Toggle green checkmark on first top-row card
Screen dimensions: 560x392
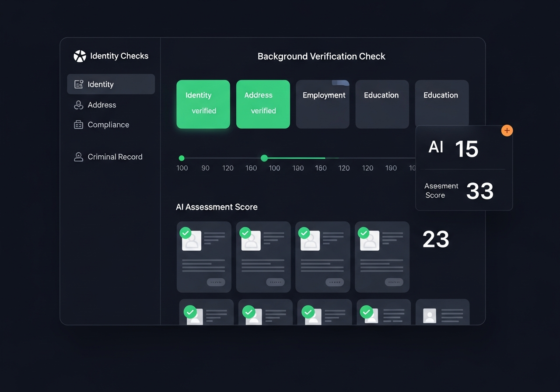pos(185,233)
